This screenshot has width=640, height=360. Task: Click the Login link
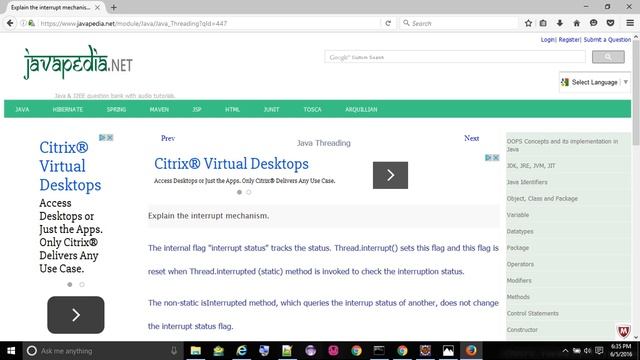(x=548, y=40)
